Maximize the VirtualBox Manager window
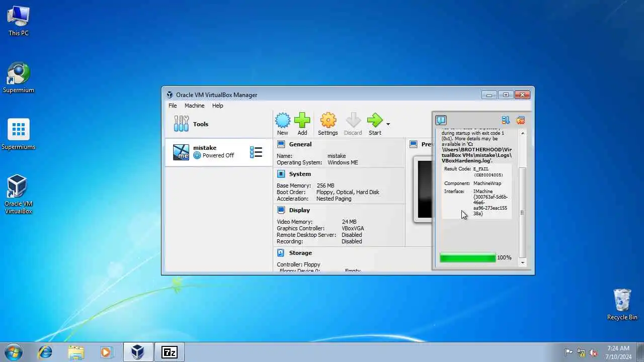Viewport: 644px width, 362px height. pyautogui.click(x=506, y=95)
